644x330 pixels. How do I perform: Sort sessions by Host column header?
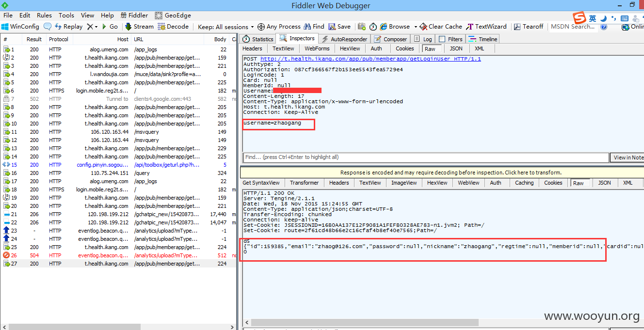(101, 39)
